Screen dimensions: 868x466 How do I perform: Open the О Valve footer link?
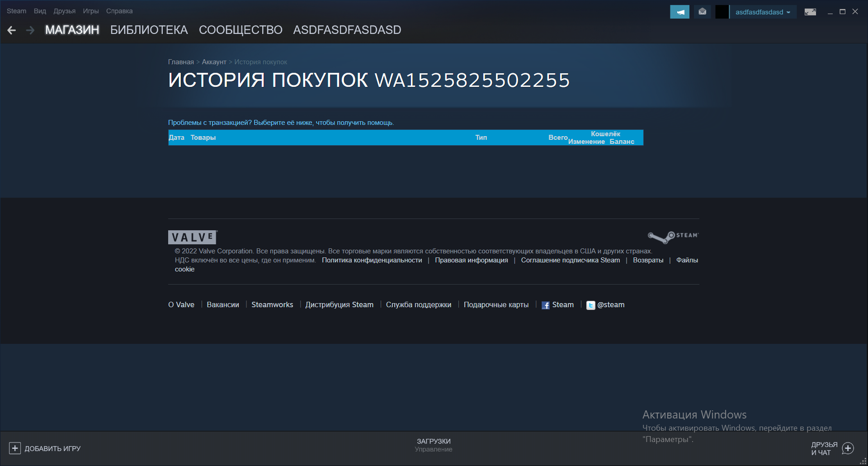pyautogui.click(x=181, y=305)
